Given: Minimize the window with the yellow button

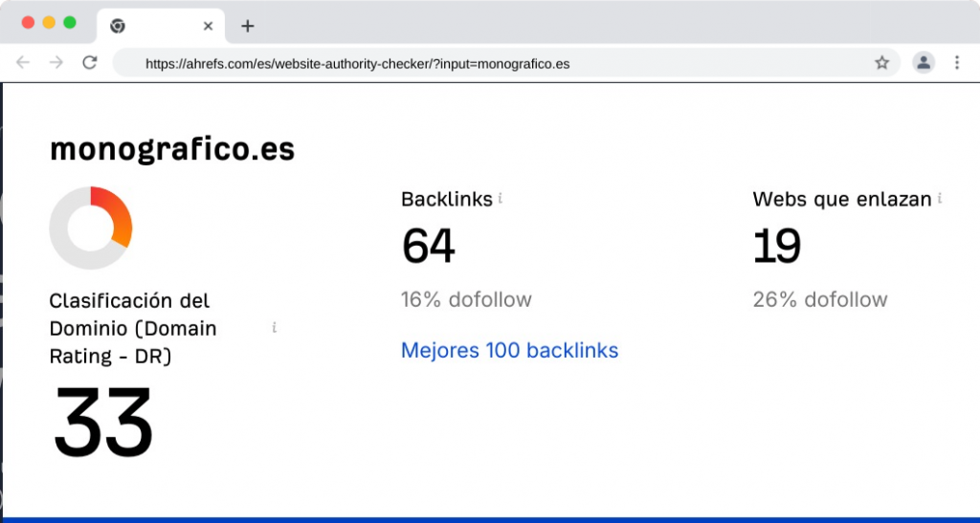Looking at the screenshot, I should [x=49, y=22].
